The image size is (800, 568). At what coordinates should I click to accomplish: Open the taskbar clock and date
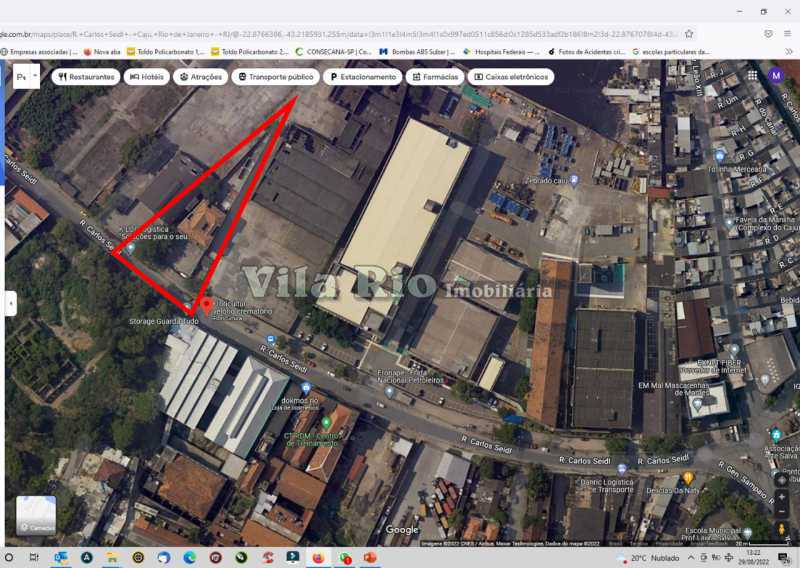(753, 557)
